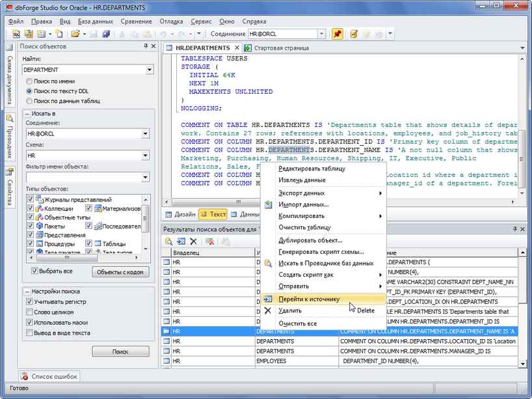Pin the Поиск объектов panel
532x399 pixels.
(146, 46)
